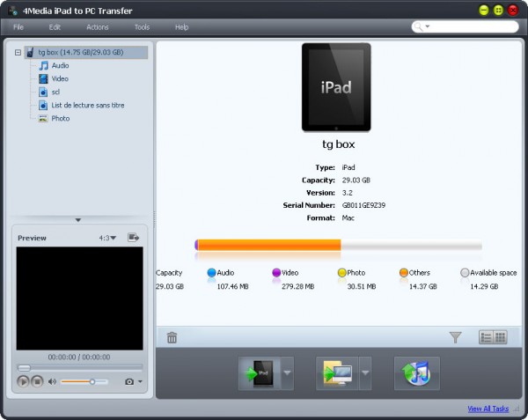
Task: Open the Actions menu
Action: click(98, 27)
